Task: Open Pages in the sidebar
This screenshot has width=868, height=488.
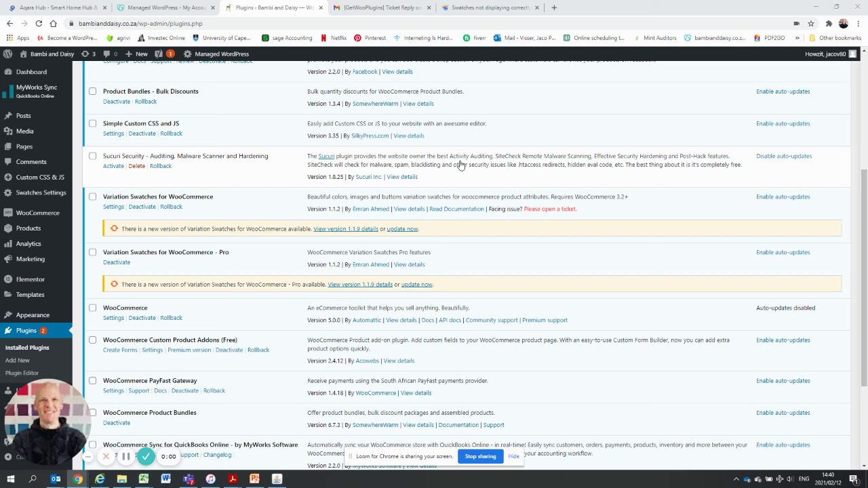Action: [x=24, y=146]
